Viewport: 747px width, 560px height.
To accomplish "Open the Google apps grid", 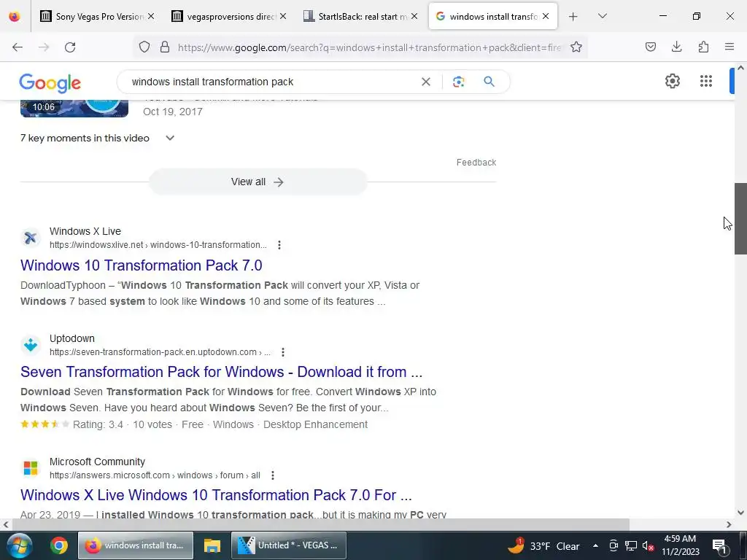I will [706, 81].
